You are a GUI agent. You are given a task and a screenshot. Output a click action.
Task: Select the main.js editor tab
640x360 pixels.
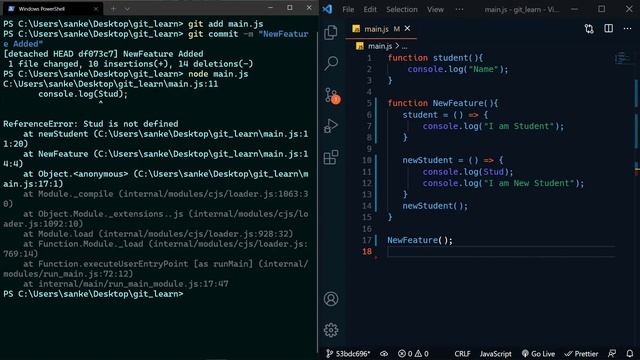point(381,29)
